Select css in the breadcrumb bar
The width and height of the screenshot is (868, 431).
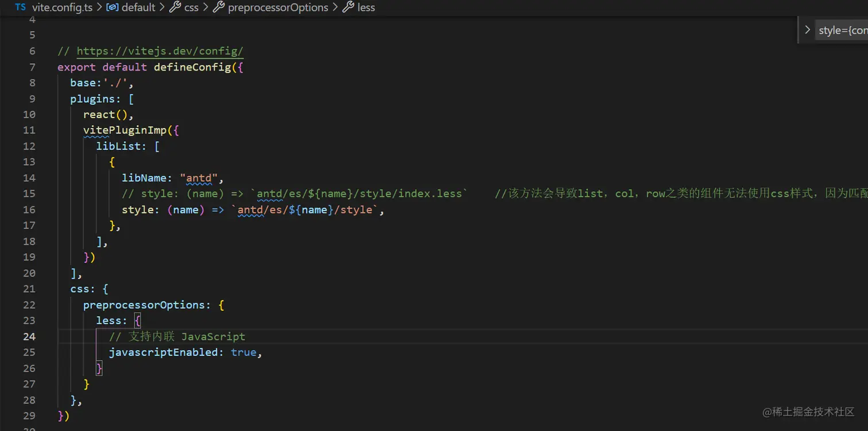click(191, 7)
